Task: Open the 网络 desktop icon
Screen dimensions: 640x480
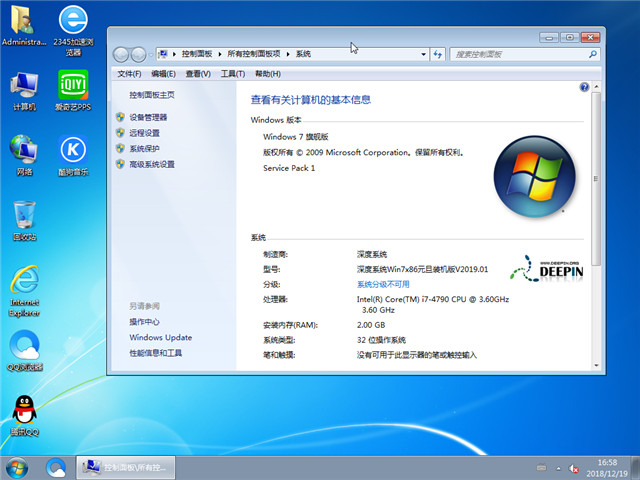Action: 24,156
